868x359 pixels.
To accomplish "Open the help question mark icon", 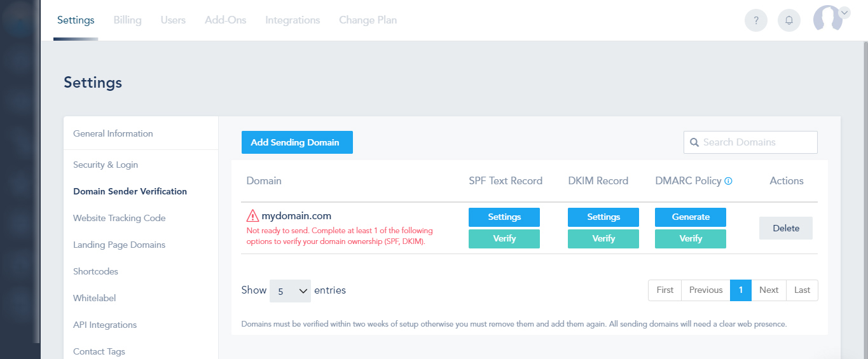I will [756, 20].
